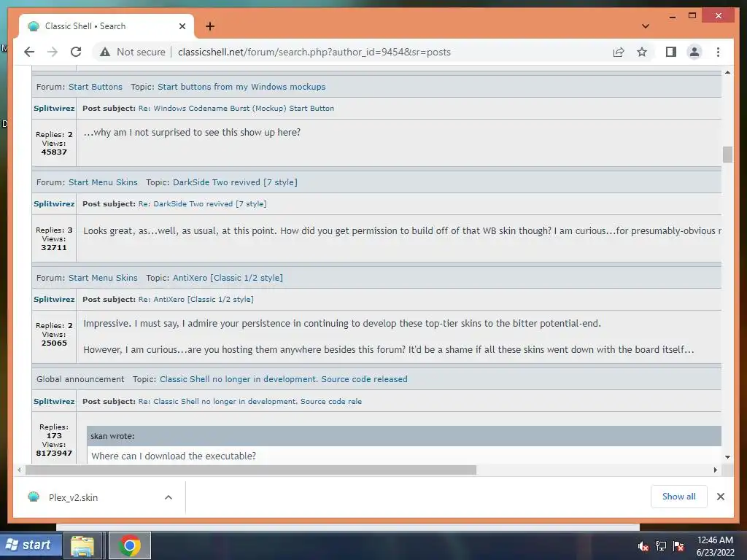Open Start Menu Skins forum above DarkSide topic
The image size is (747, 560).
click(103, 182)
